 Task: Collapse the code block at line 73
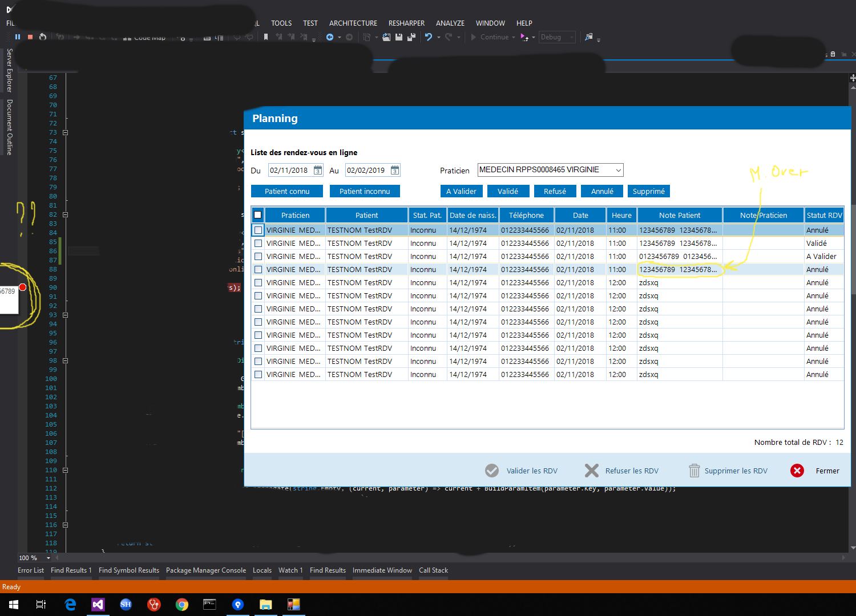[x=65, y=132]
